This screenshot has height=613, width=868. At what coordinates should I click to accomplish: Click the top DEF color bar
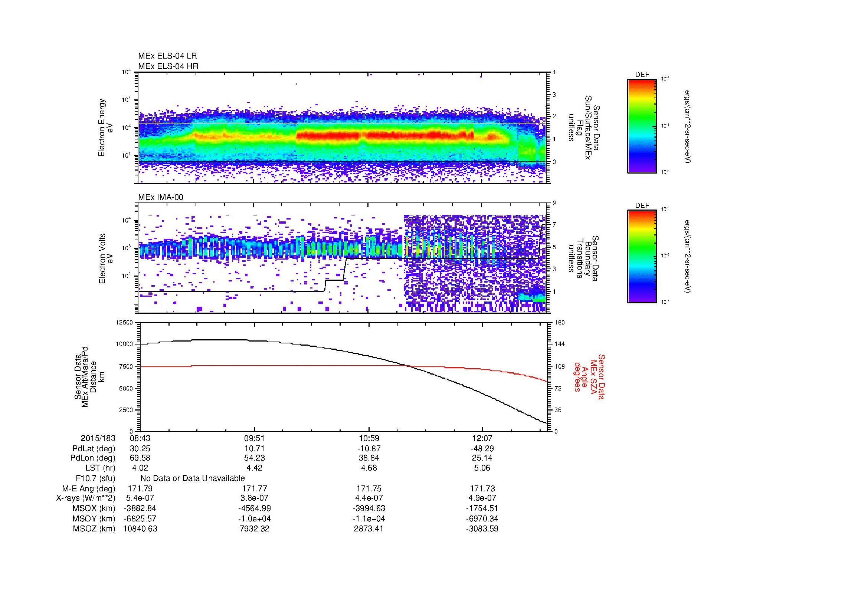pos(642,126)
